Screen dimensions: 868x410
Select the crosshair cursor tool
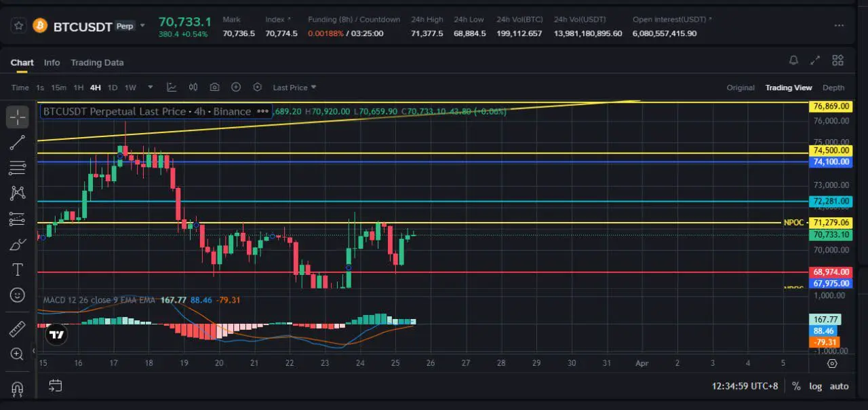[18, 117]
